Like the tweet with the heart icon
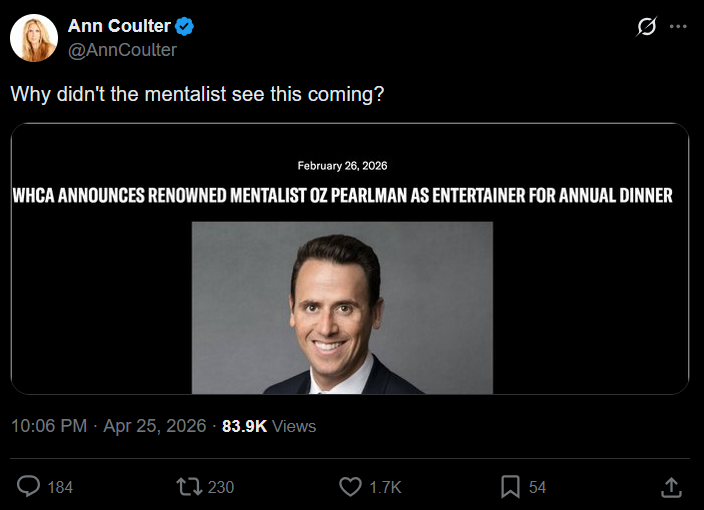Viewport: 704px width, 510px height. click(x=350, y=486)
